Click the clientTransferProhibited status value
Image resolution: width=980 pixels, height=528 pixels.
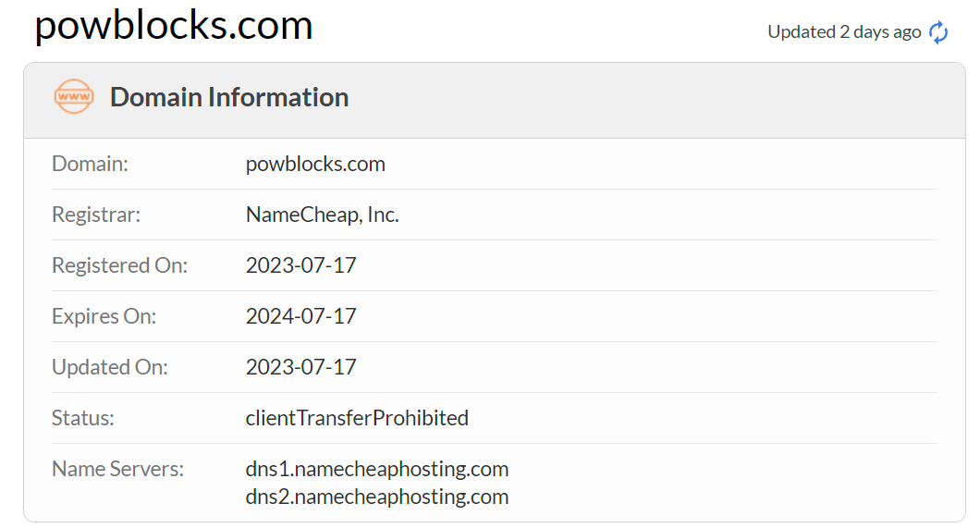357,418
